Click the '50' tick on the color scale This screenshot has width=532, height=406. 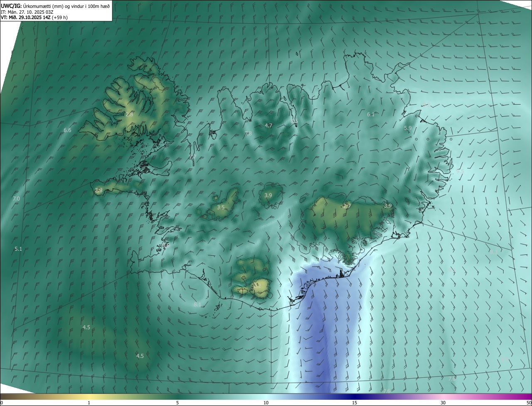click(x=529, y=403)
